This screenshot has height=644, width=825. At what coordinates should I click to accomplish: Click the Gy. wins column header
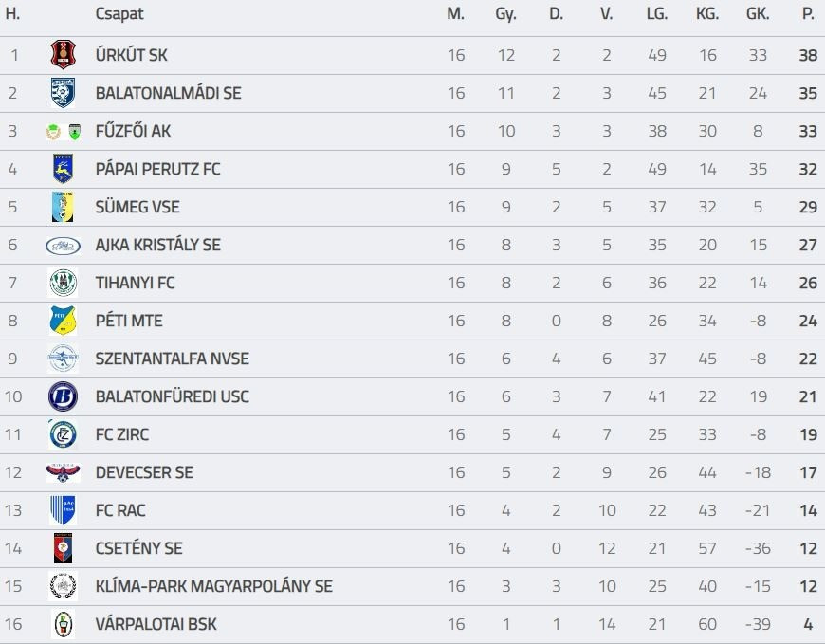tap(505, 14)
